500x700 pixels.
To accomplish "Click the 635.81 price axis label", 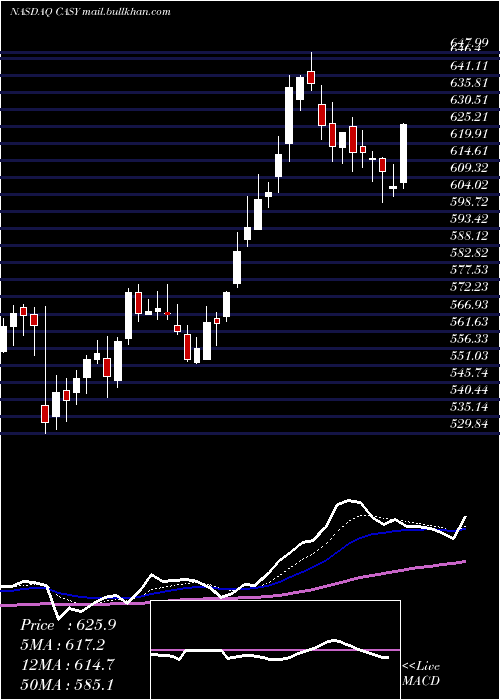I will (x=471, y=83).
